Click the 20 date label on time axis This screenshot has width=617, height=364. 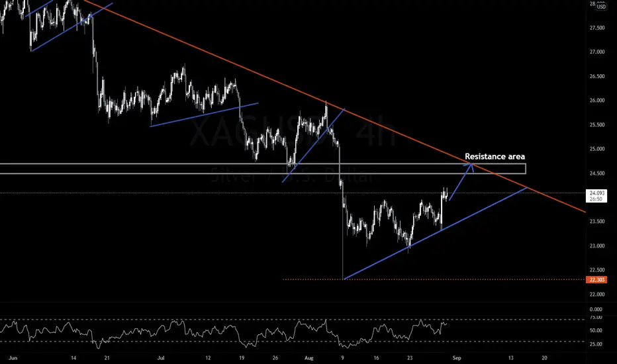pyautogui.click(x=544, y=358)
